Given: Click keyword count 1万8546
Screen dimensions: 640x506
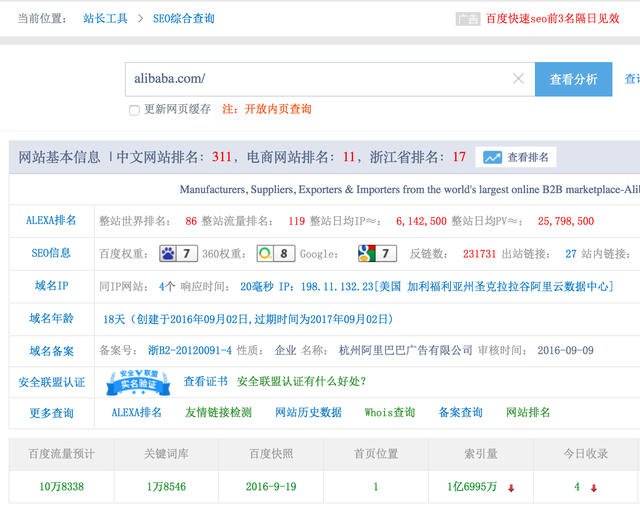Looking at the screenshot, I should pos(167,486).
